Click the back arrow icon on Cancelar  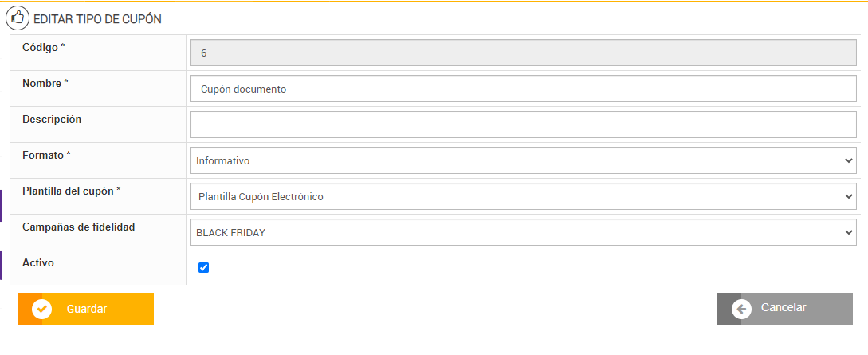pyautogui.click(x=741, y=309)
